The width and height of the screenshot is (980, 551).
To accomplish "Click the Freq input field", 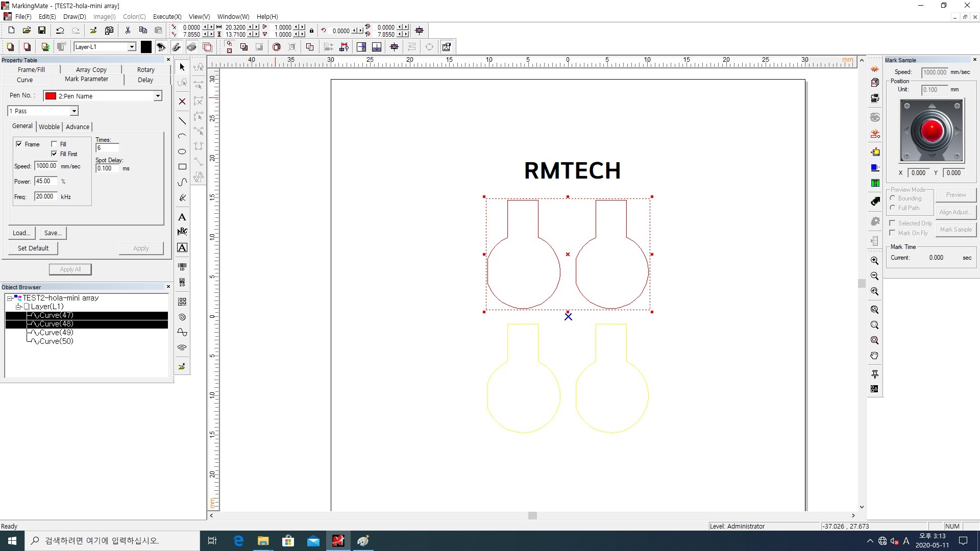I will (46, 196).
